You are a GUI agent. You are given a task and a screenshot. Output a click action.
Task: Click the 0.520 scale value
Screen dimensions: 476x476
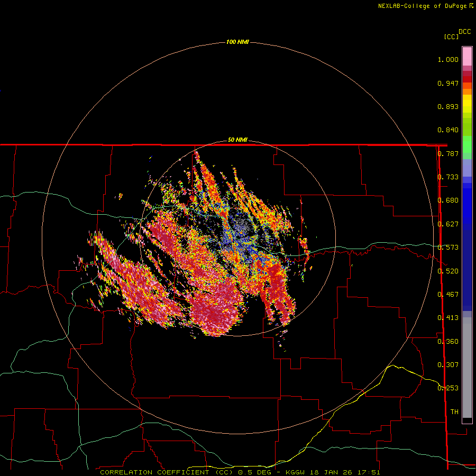448,271
